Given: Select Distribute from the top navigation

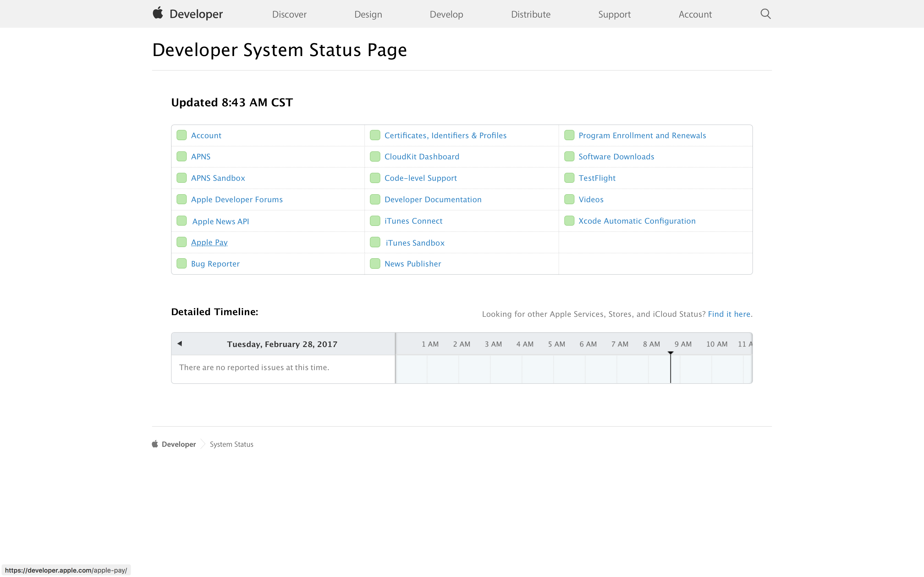Looking at the screenshot, I should click(531, 14).
